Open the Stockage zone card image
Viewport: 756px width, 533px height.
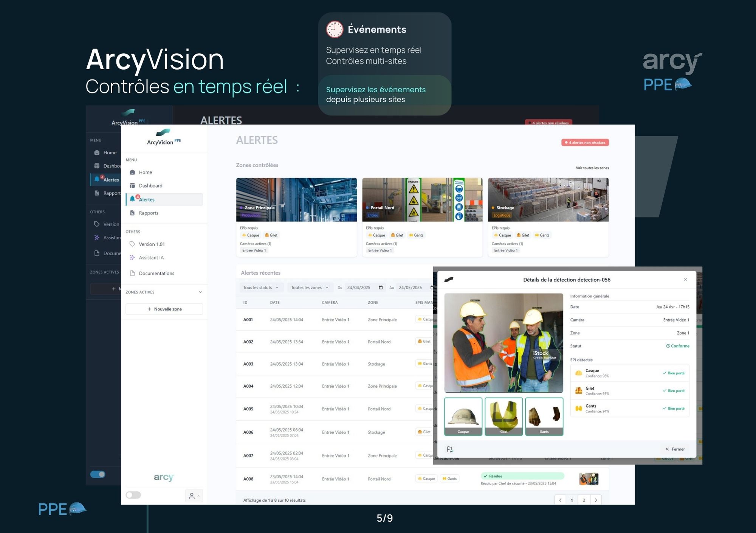[x=548, y=200]
